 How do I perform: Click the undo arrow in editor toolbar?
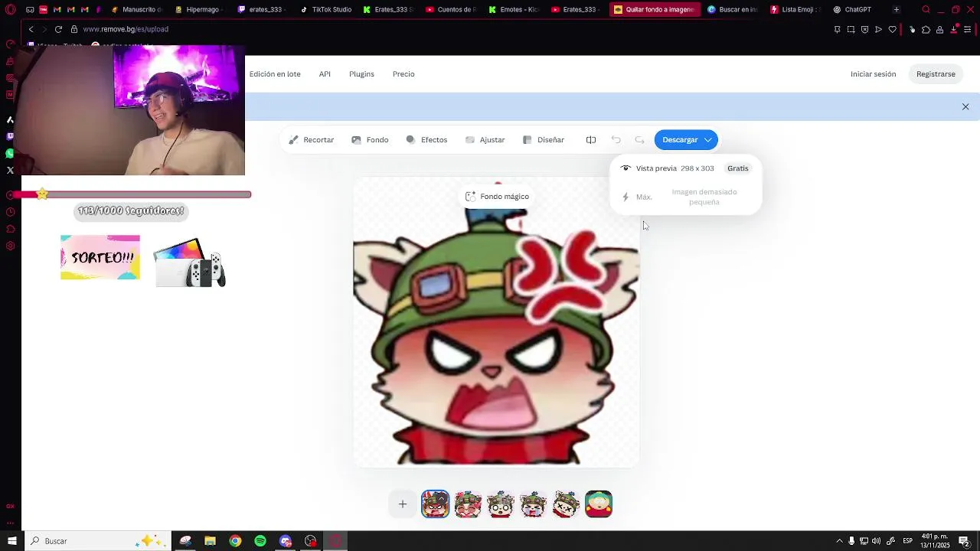(x=616, y=140)
